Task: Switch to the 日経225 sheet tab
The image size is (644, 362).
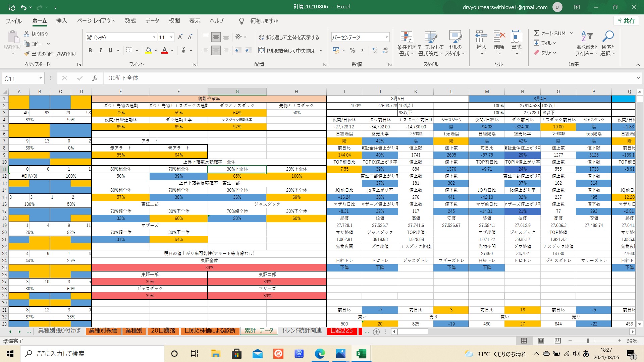Action: click(x=341, y=330)
